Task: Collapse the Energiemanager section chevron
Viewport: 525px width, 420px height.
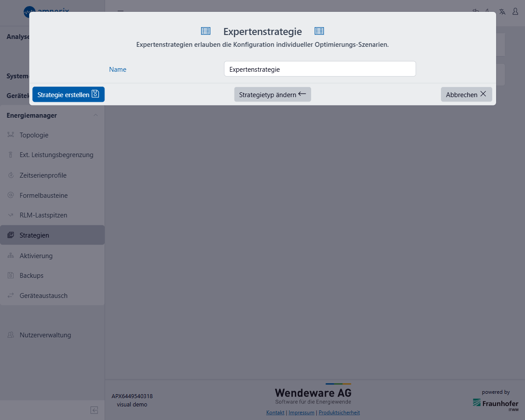Action: click(95, 115)
